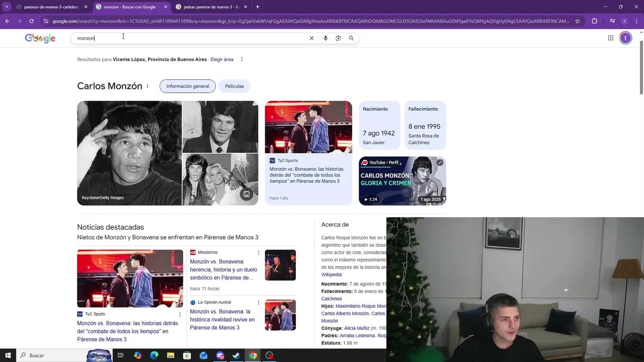644x362 pixels.
Task: Go back to previous page
Action: tap(8, 21)
